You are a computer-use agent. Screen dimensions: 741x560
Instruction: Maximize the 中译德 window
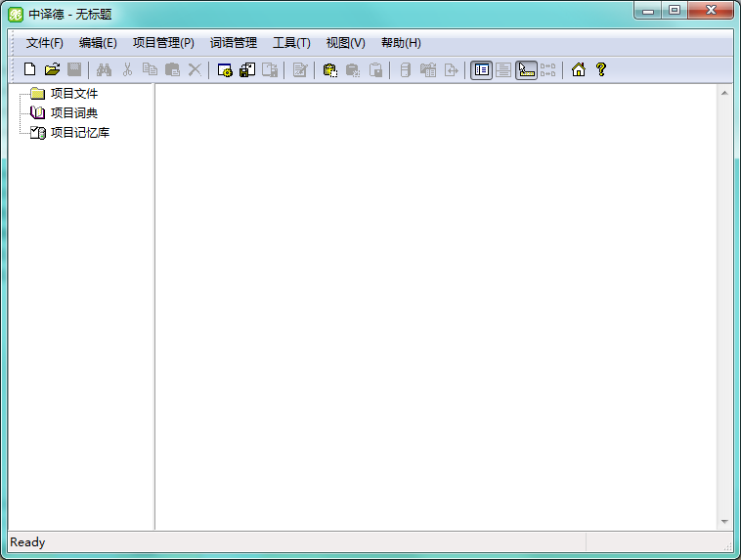[675, 10]
